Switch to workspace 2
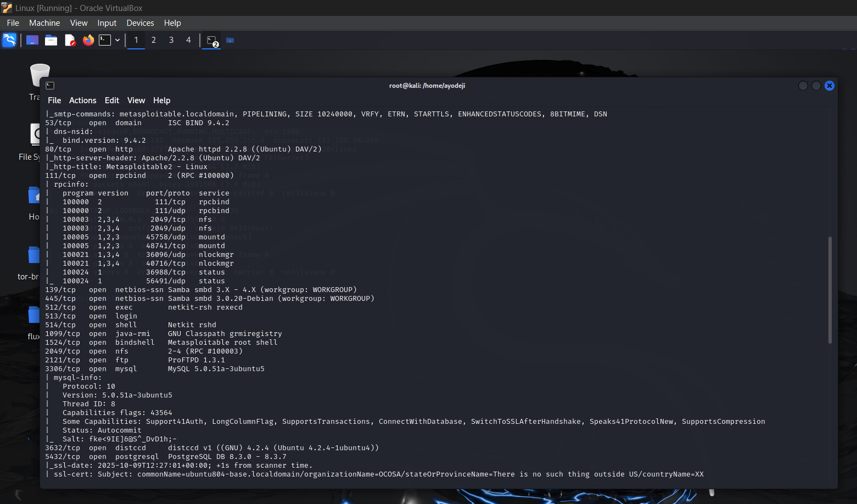 154,40
